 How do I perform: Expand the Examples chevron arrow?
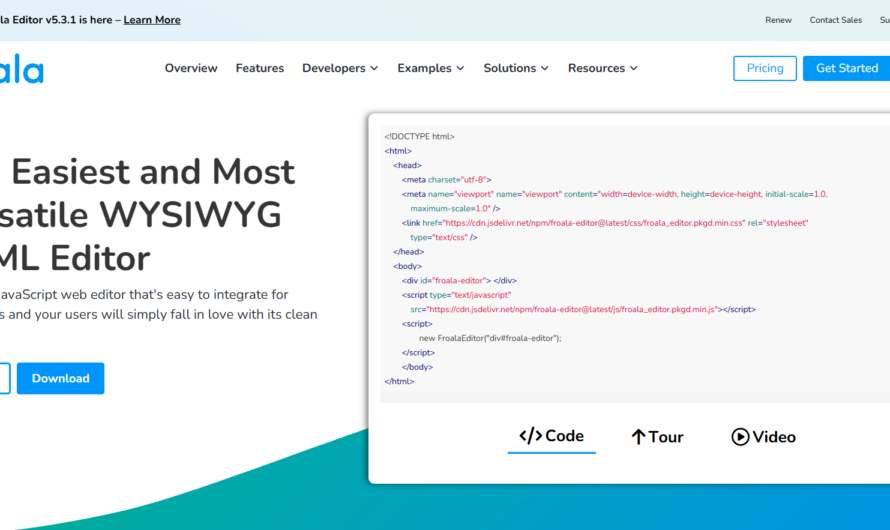(460, 68)
